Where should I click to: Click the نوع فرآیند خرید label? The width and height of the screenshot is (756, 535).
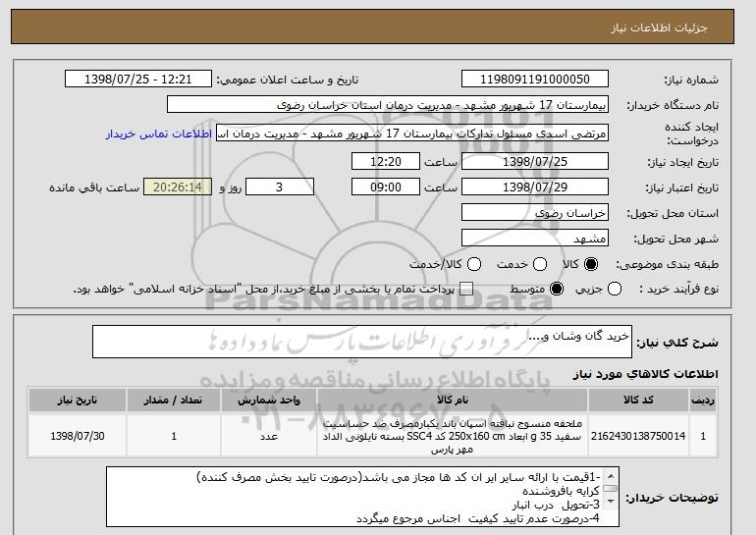pyautogui.click(x=678, y=289)
